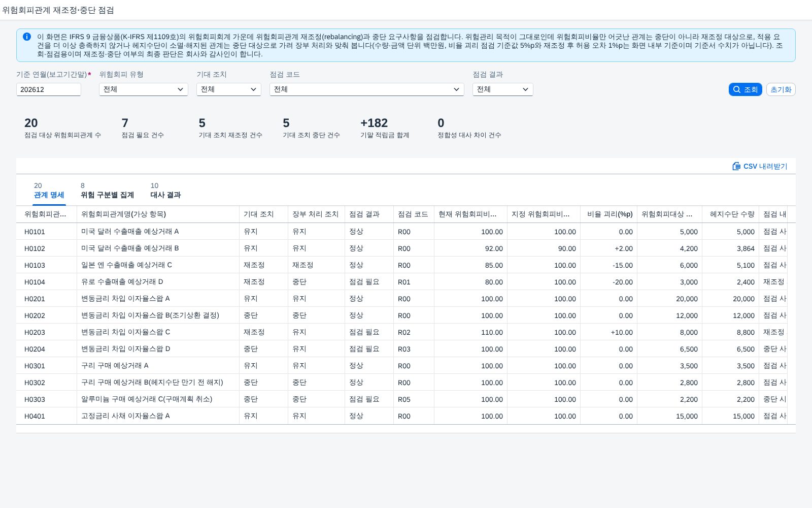812x508 pixels.
Task: Click the R01 check code cell
Action: pyautogui.click(x=404, y=282)
